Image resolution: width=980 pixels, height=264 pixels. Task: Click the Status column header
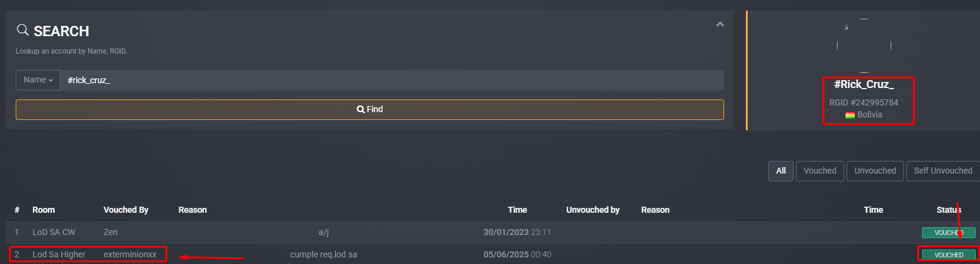point(949,210)
